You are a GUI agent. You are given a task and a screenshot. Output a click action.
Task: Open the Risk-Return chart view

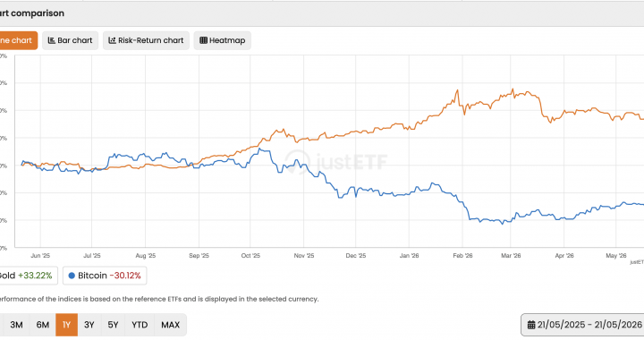pos(146,40)
